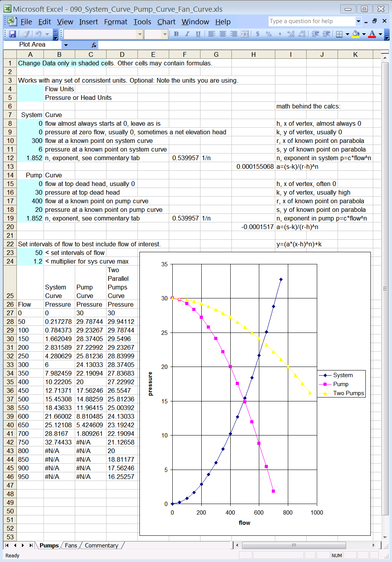Image resolution: width=392 pixels, height=562 pixels.
Task: Select column H header
Action: pos(253,54)
